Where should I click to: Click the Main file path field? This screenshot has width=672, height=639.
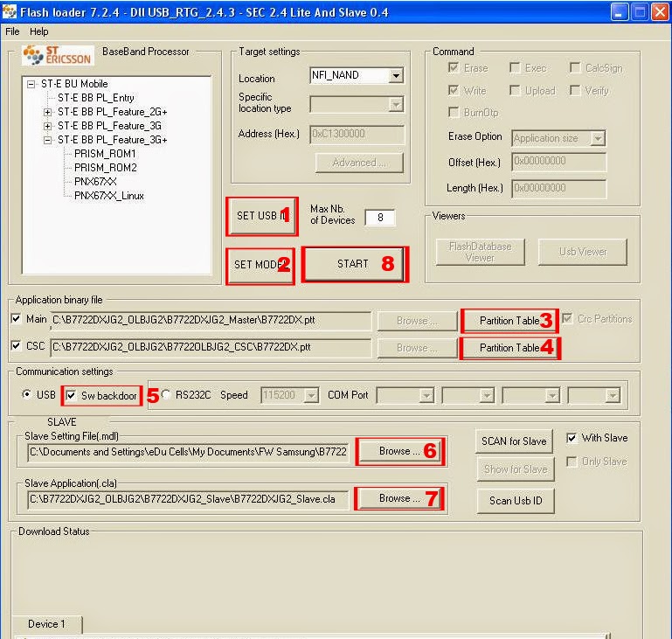pyautogui.click(x=211, y=321)
